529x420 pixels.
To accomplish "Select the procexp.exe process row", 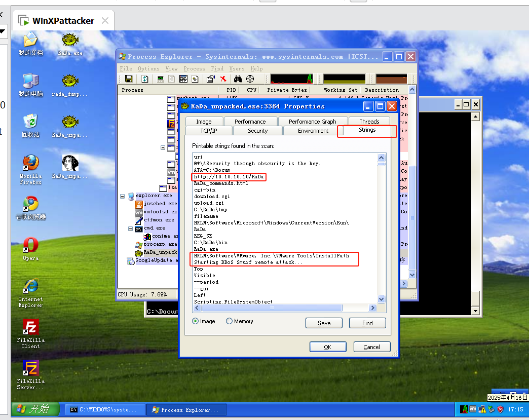I will [157, 244].
